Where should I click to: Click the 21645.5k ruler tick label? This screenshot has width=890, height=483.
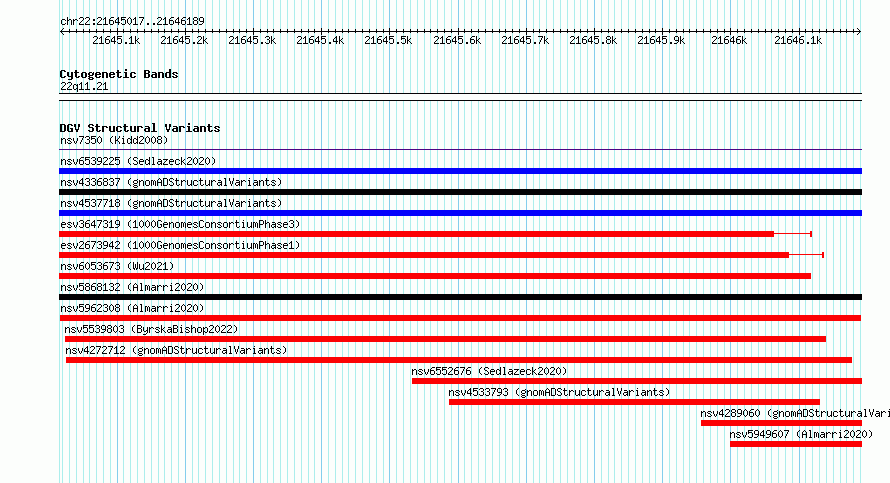click(x=388, y=40)
